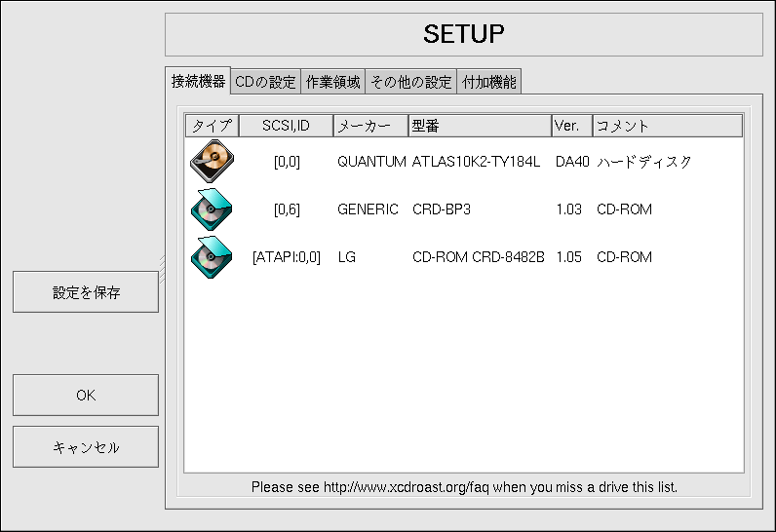Click the GENERIC CRD-BP3 CD-ROM icon

point(211,209)
